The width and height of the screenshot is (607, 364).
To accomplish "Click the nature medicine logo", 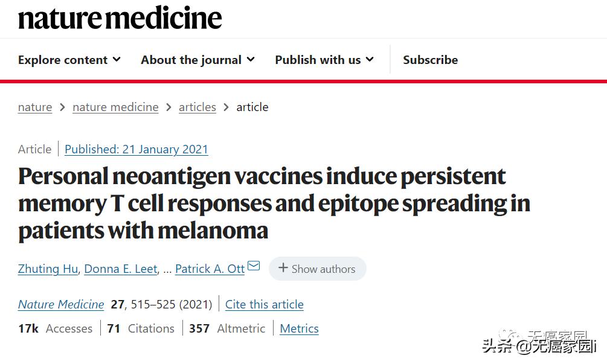I will [x=120, y=18].
